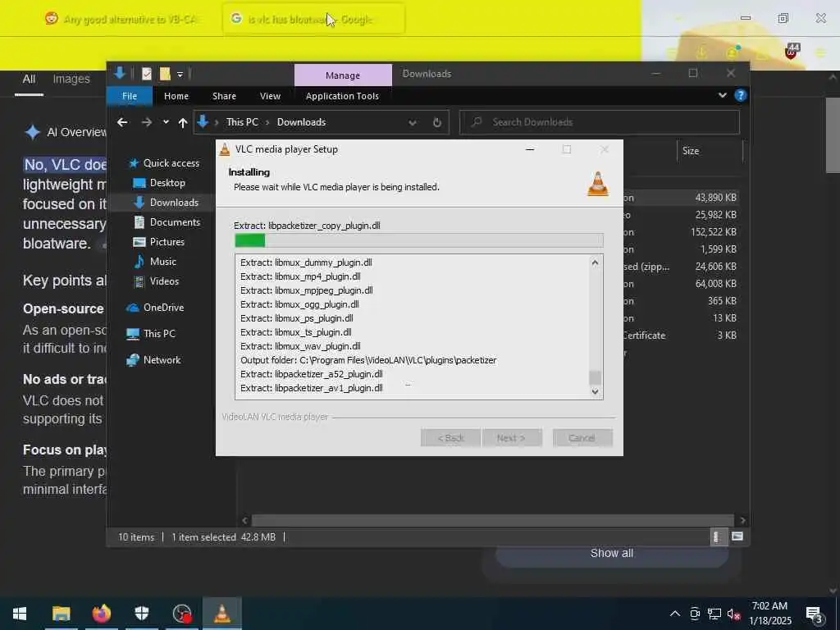Screen dimensions: 840x630
Task: Click the new folder quick access icon
Action: [x=165, y=74]
